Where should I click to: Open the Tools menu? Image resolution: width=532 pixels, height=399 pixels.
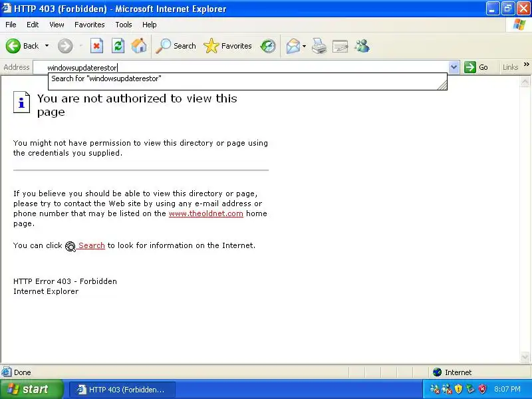tap(124, 25)
